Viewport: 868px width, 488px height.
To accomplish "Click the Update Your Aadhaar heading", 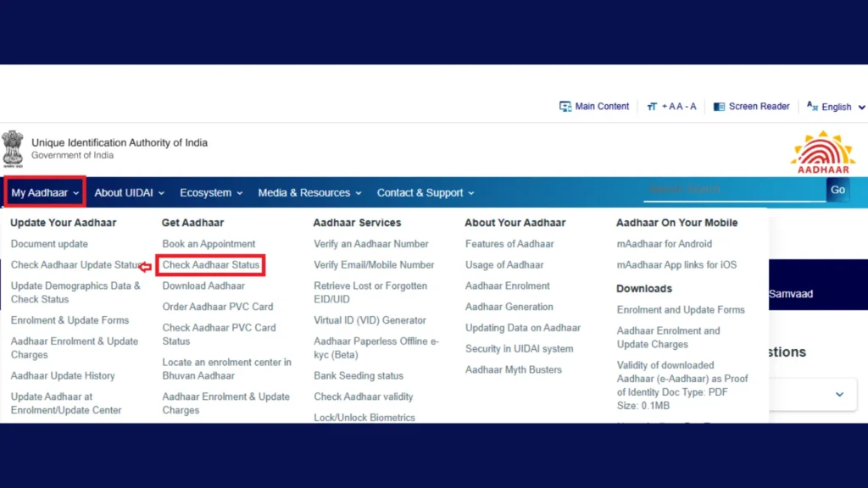I will (63, 223).
